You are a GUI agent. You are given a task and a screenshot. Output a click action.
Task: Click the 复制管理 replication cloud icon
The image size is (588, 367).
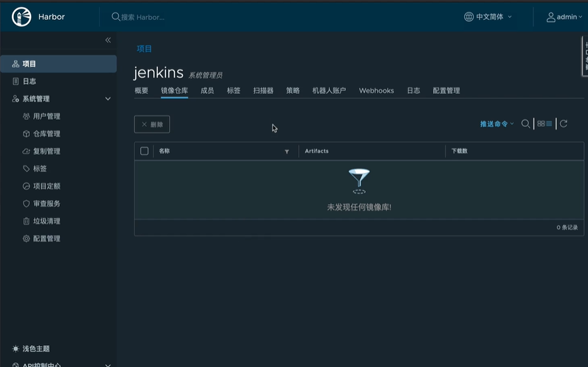click(26, 152)
